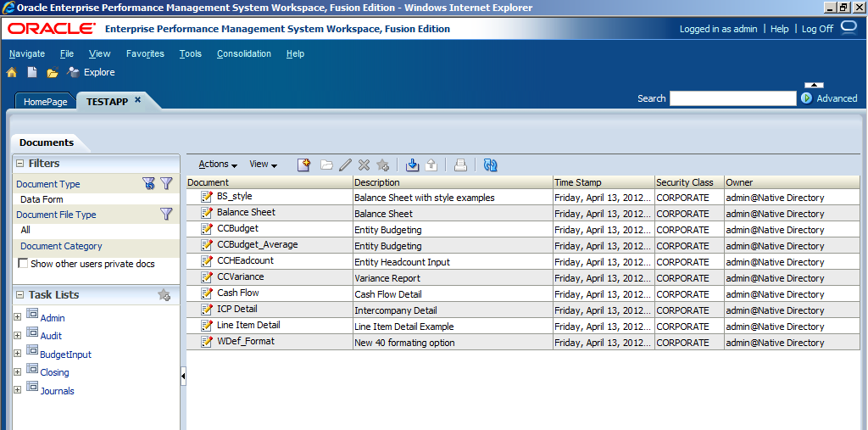Collapse the Task Lists panel
This screenshot has width=868, height=430.
(x=20, y=295)
